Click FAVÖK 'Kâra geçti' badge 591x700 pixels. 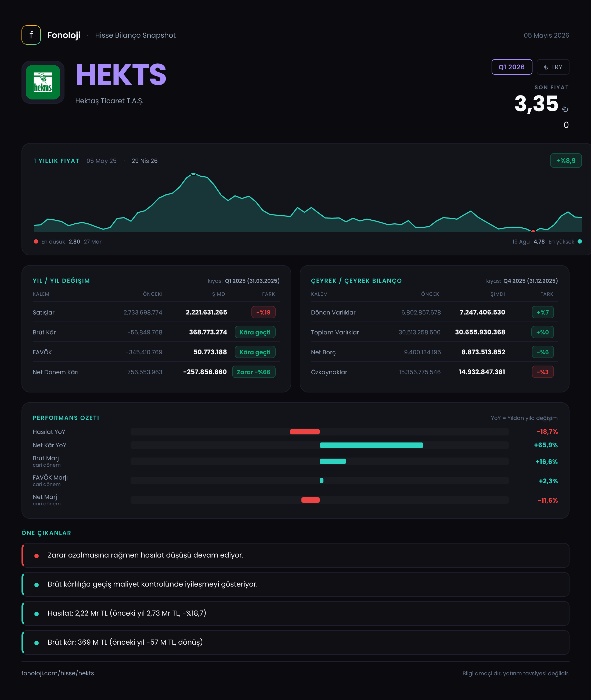pos(255,352)
